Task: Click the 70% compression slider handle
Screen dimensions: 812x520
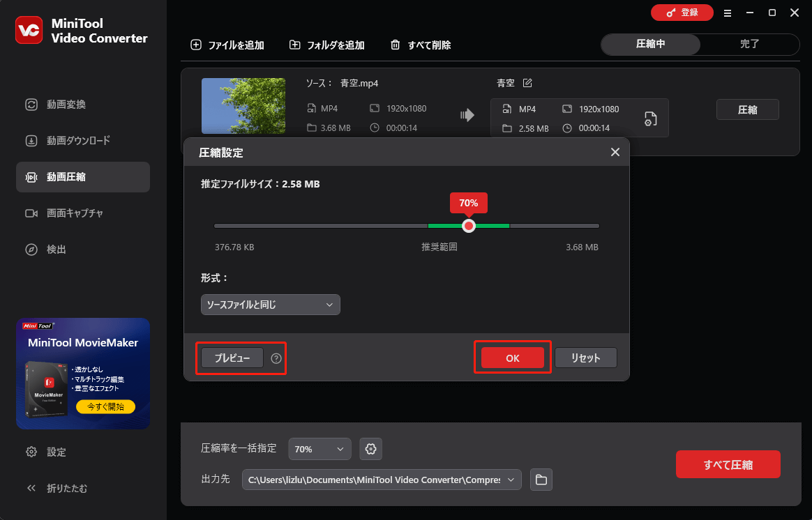Action: (x=469, y=226)
